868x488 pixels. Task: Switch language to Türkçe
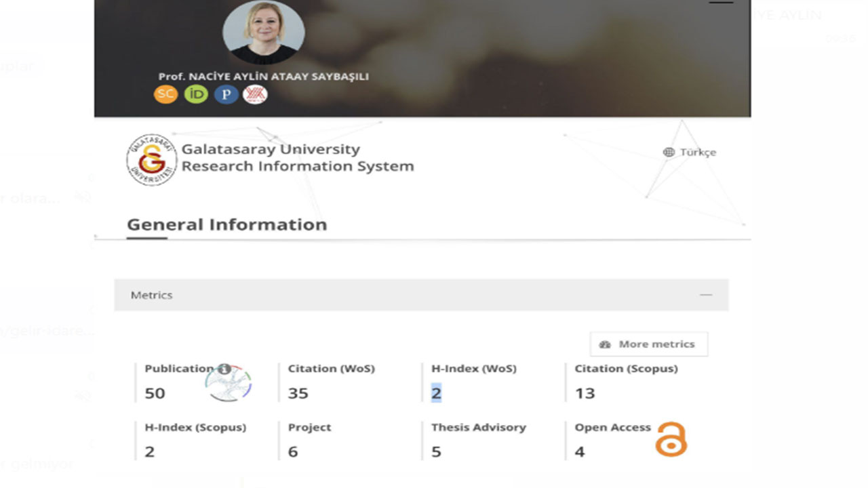pyautogui.click(x=697, y=152)
